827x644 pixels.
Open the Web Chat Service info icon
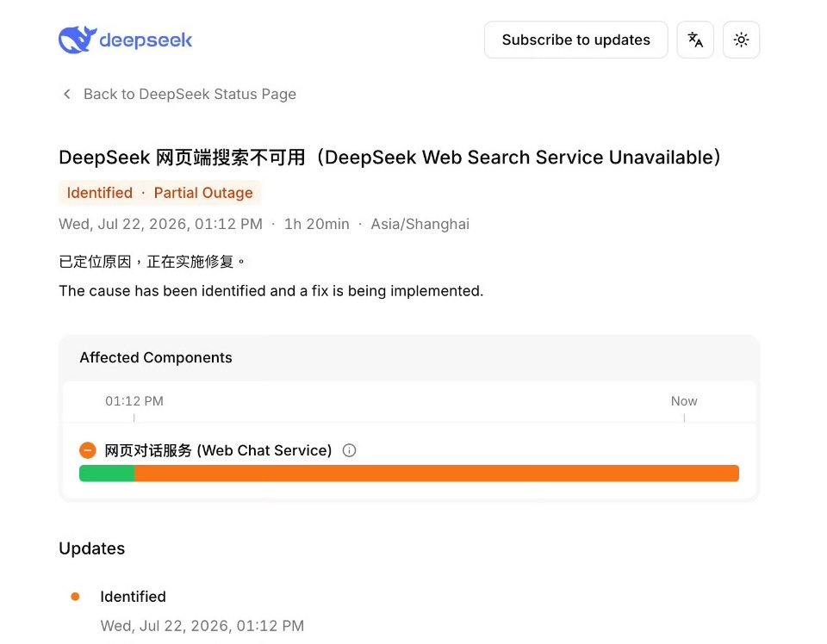pos(349,450)
